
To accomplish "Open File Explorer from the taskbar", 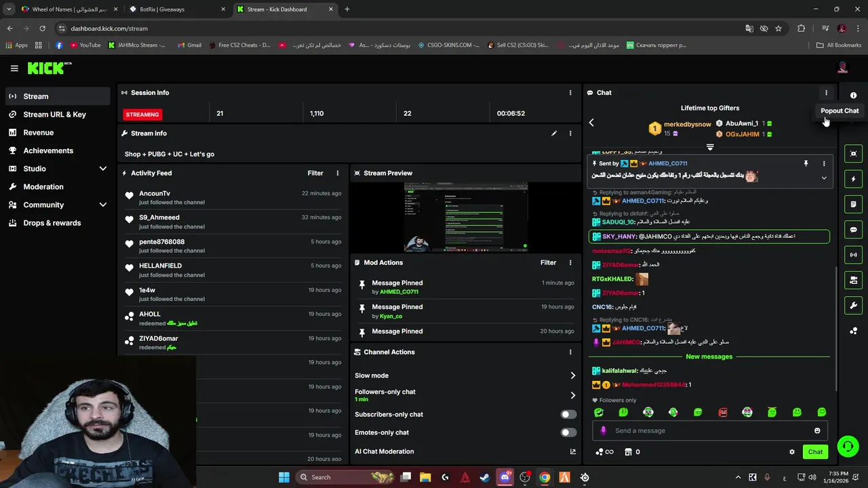I will 425,477.
